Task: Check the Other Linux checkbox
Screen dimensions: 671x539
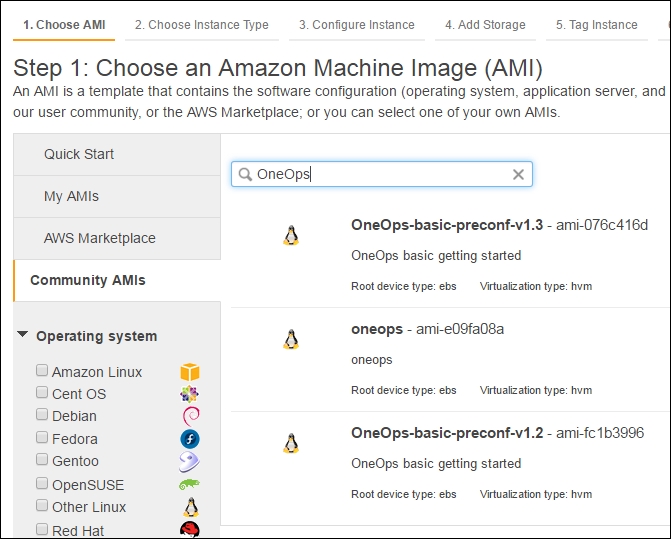Action: click(x=42, y=505)
